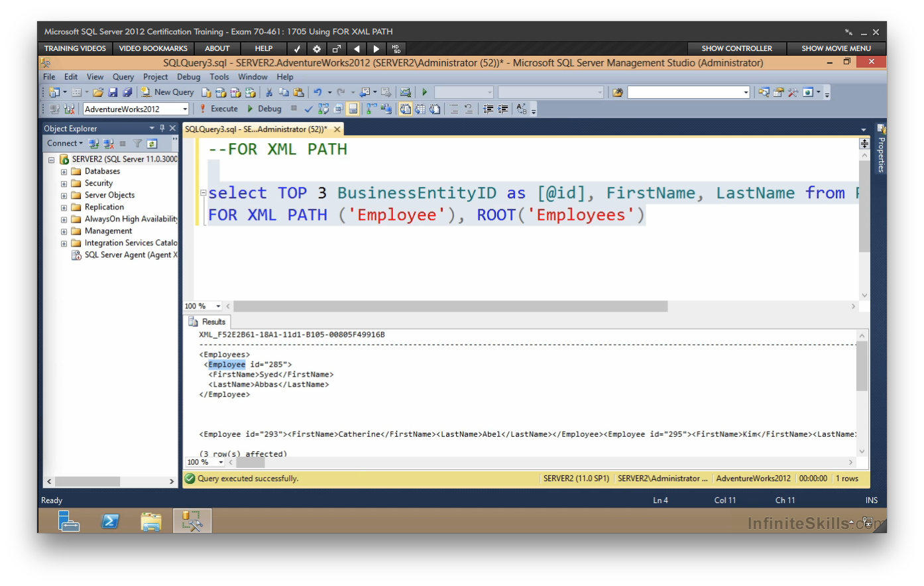
Task: Click previous video arrow icon
Action: coord(357,48)
